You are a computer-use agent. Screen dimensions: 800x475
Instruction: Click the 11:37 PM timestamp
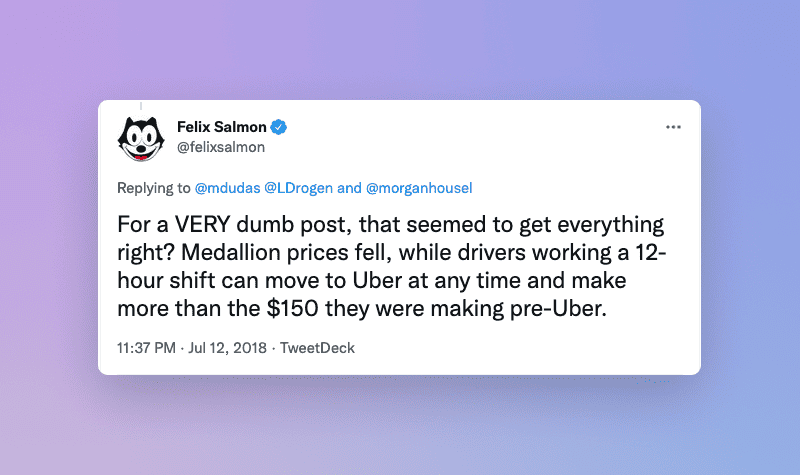(x=143, y=348)
